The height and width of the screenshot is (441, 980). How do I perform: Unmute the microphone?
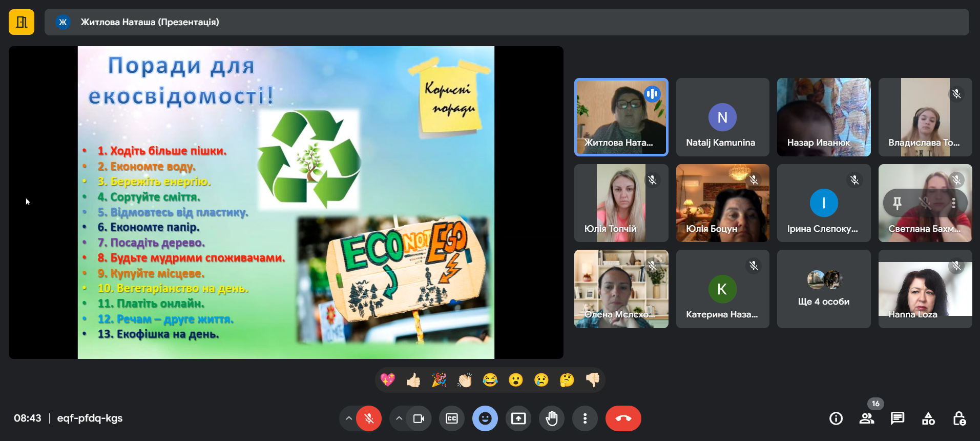pyautogui.click(x=369, y=418)
